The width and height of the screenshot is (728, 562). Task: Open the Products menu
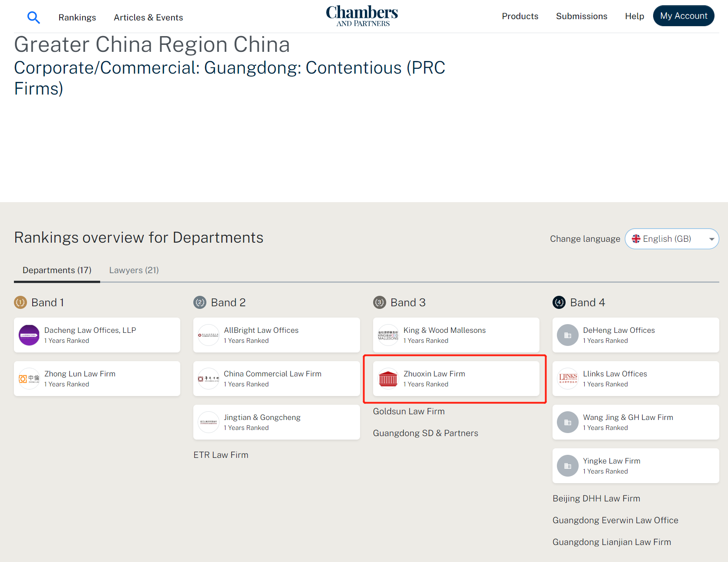[520, 16]
